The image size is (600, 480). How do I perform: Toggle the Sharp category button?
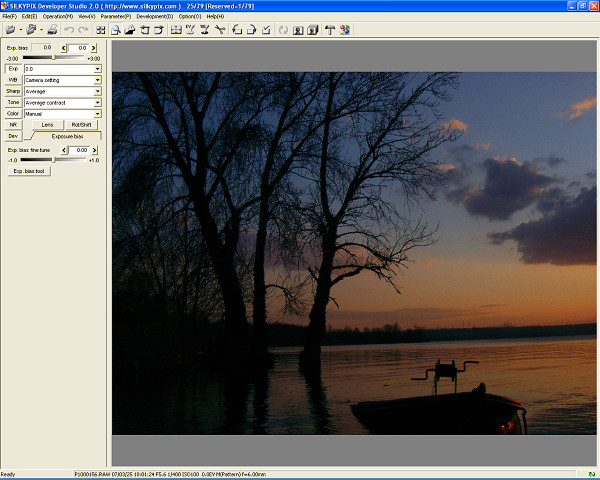13,91
